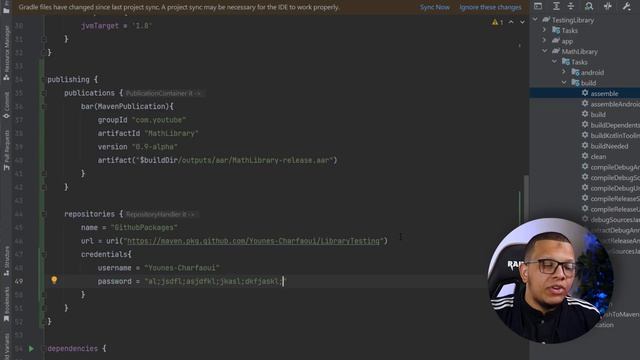Open the Structure tool window

[x=6, y=260]
